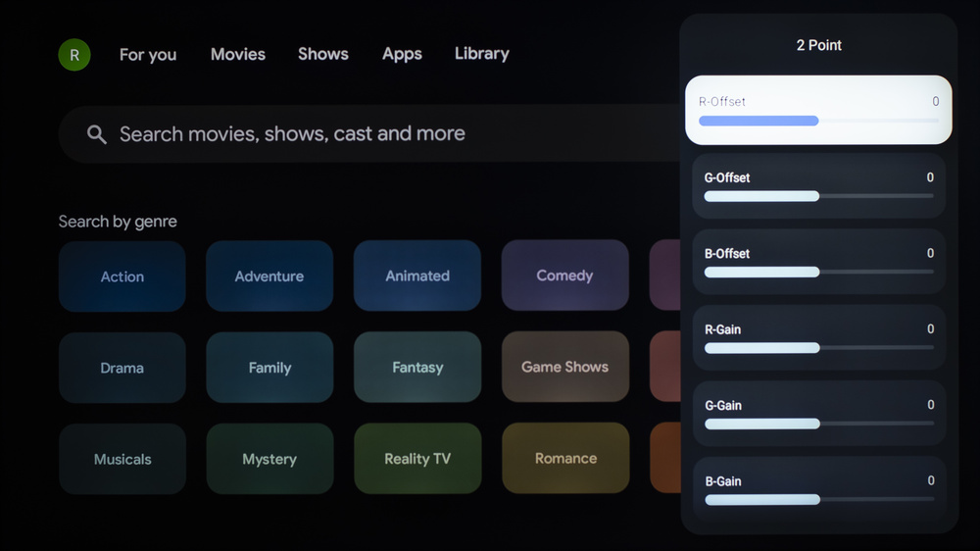Select the Mystery genre tile

click(x=269, y=459)
